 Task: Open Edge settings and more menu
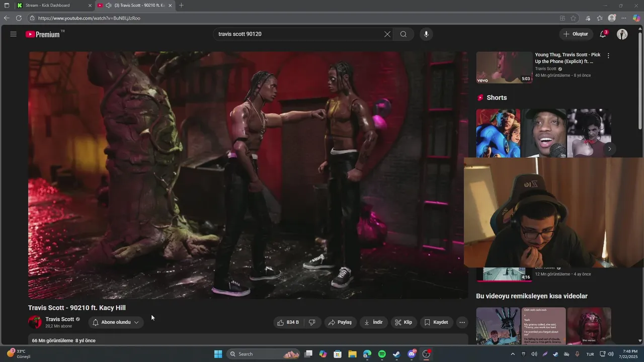624,18
